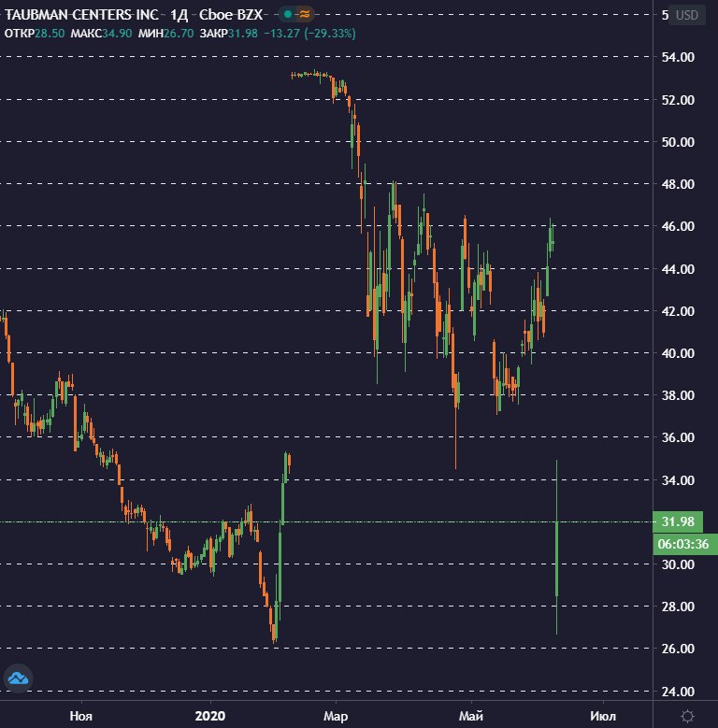Click the 52.00 price axis label
Image resolution: width=718 pixels, height=728 pixels.
point(678,100)
